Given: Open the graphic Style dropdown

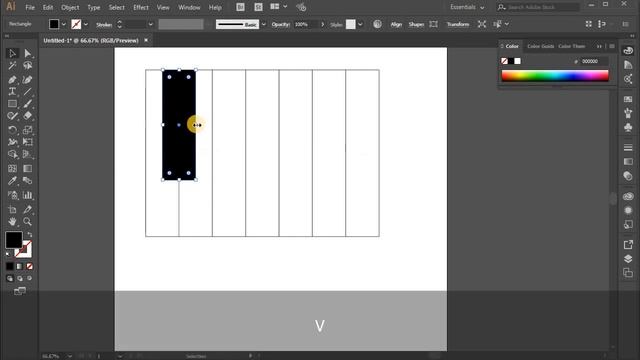Looking at the screenshot, I should [x=360, y=24].
